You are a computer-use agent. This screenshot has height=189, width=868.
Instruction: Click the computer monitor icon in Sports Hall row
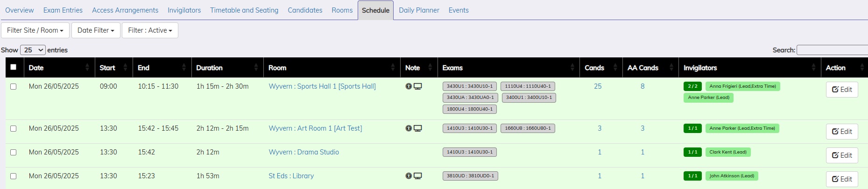point(418,86)
